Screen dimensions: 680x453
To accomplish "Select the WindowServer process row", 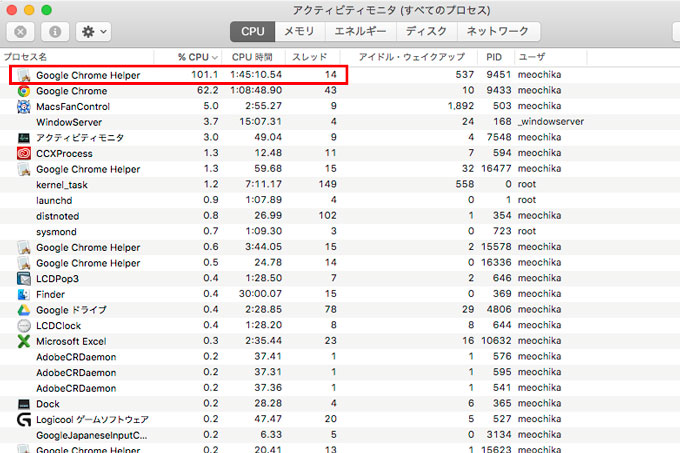I will [x=340, y=122].
